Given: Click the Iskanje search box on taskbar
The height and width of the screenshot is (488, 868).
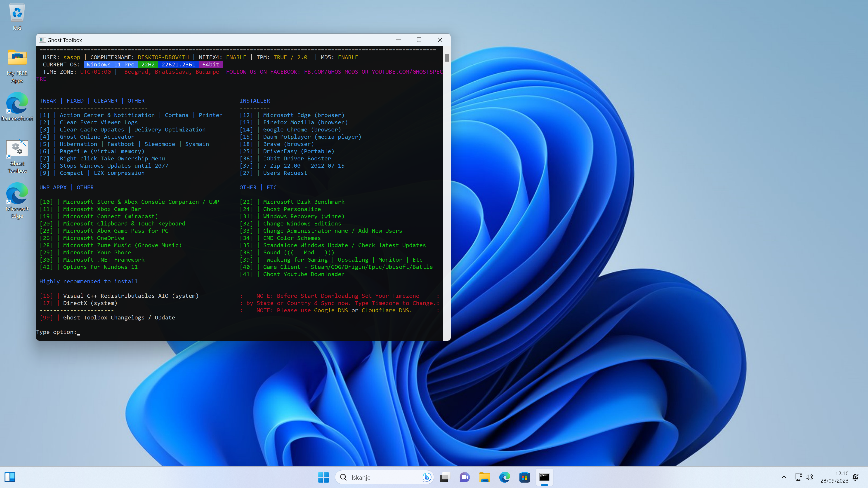Looking at the screenshot, I should tap(384, 477).
